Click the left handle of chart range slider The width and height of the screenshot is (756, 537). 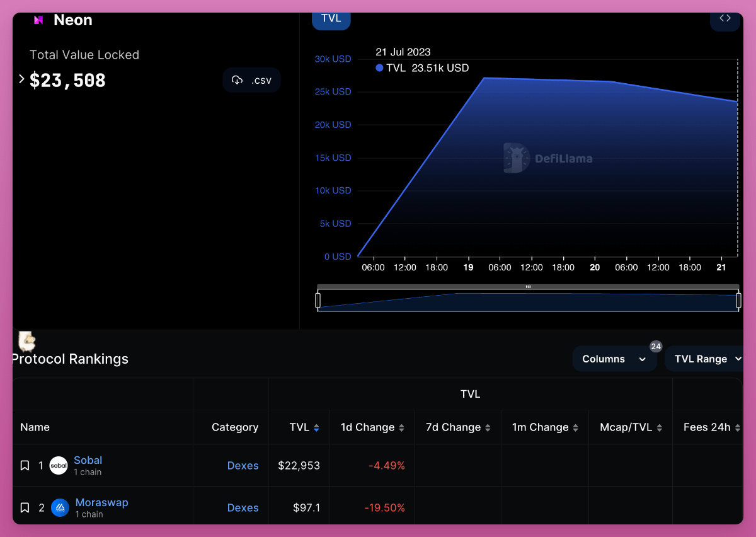318,301
